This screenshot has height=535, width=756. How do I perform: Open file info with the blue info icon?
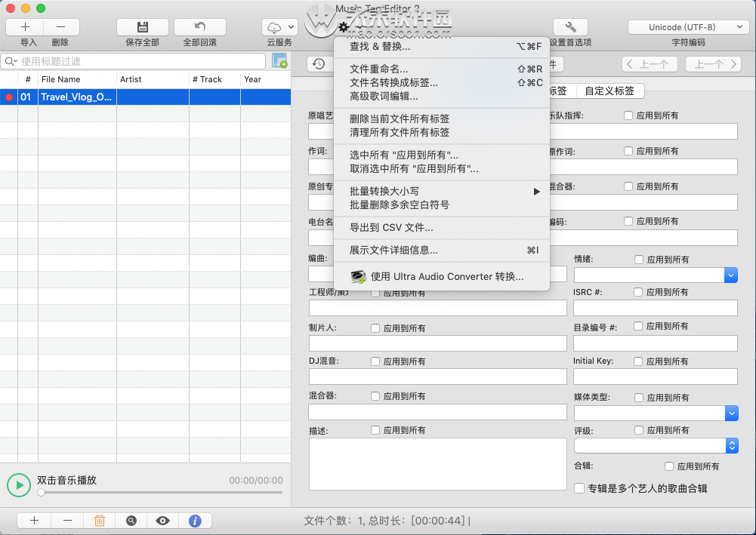195,521
